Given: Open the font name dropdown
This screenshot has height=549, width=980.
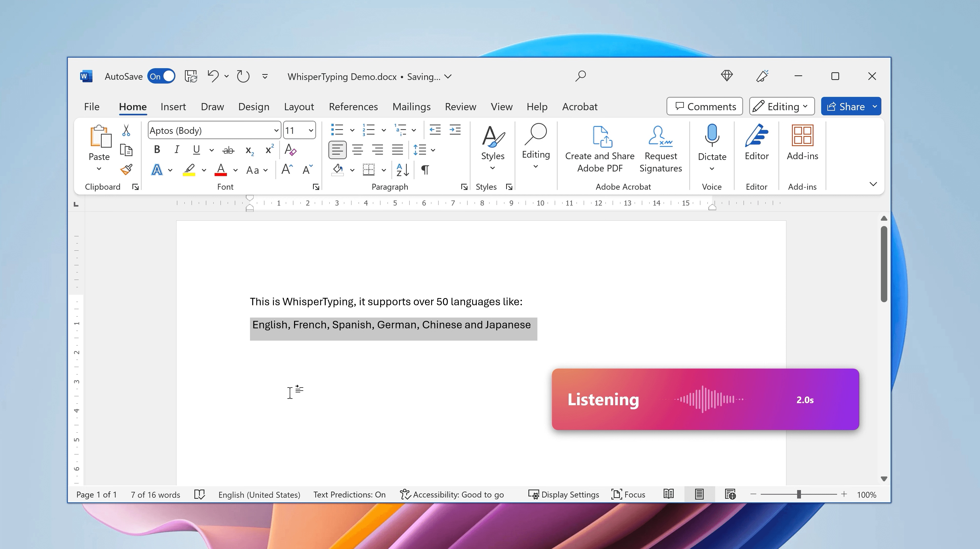Looking at the screenshot, I should pos(276,131).
